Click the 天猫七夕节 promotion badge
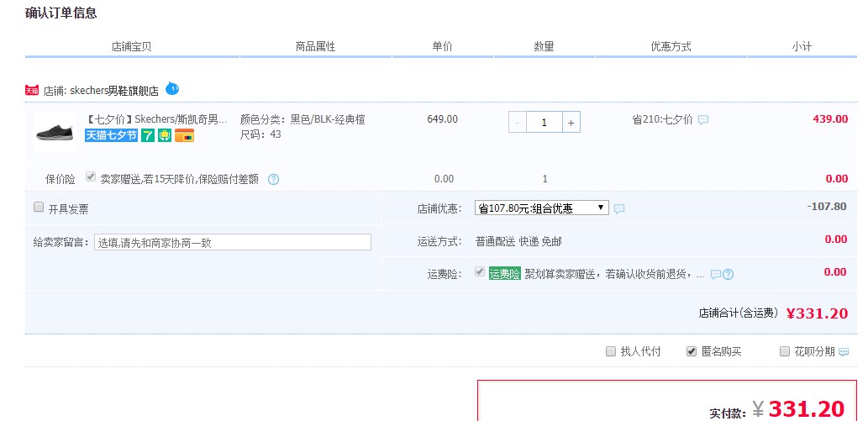This screenshot has height=421, width=868. click(111, 135)
